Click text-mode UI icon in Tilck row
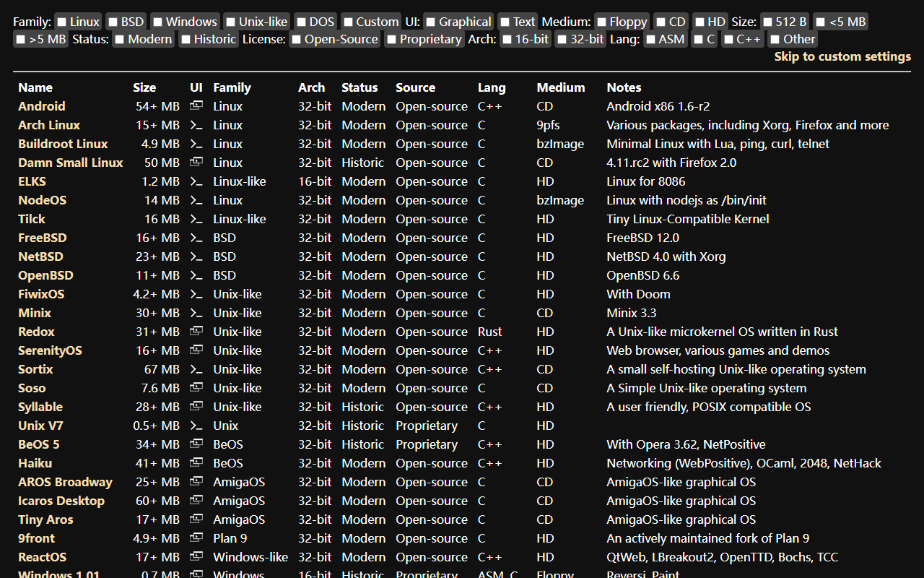This screenshot has height=578, width=924. pos(196,219)
